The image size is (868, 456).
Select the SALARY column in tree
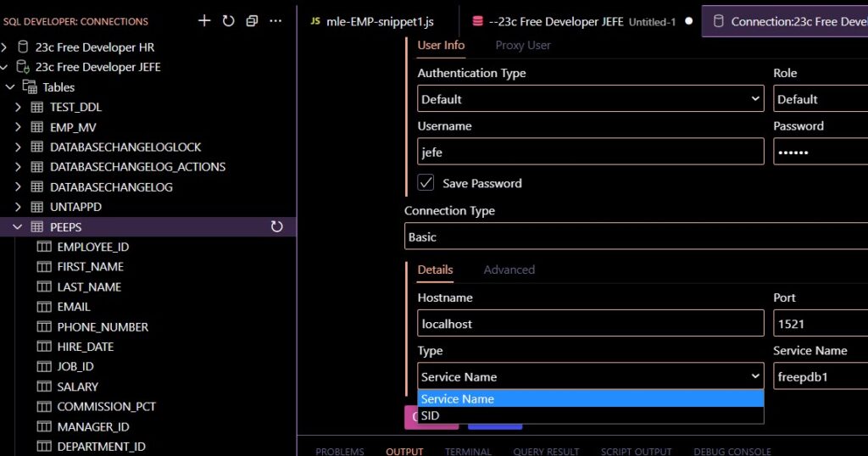pyautogui.click(x=77, y=386)
